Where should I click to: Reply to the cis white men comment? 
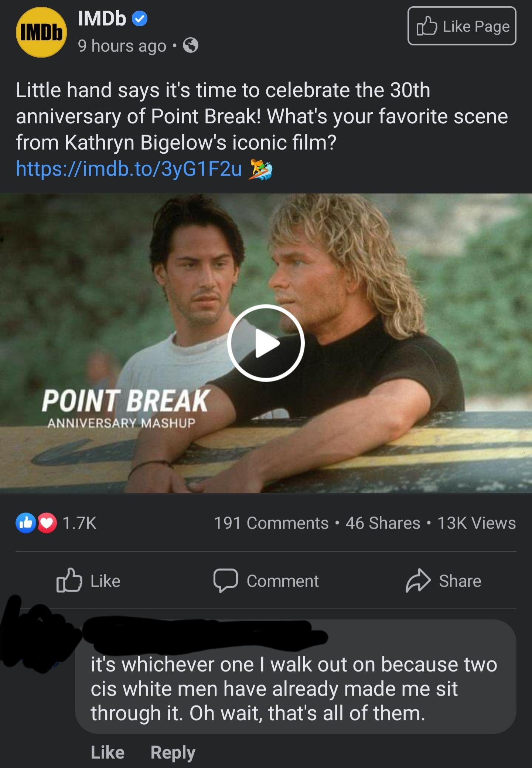pyautogui.click(x=173, y=753)
